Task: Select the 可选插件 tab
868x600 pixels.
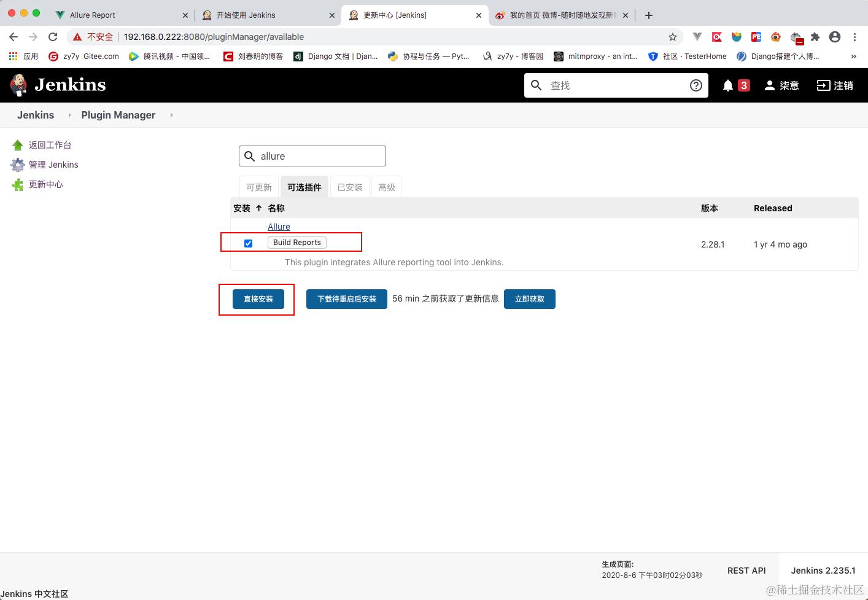Action: pos(304,187)
